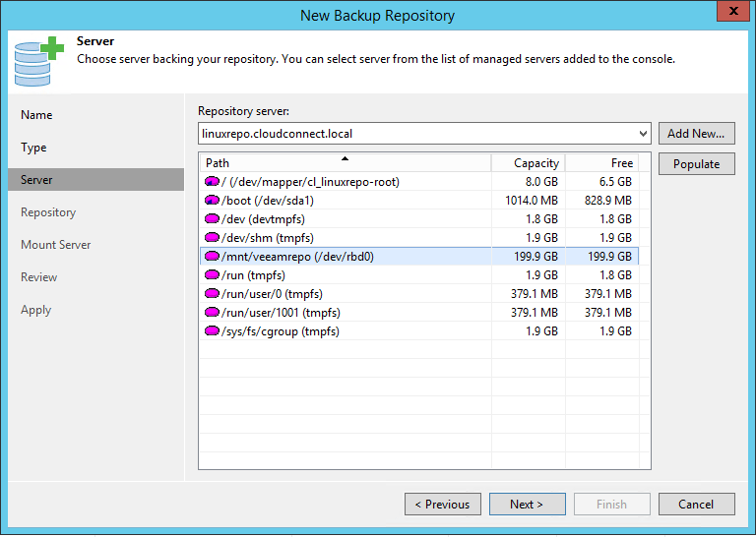The image size is (756, 537).
Task: Click the 199.9 GB capacity cell
Action: [535, 257]
